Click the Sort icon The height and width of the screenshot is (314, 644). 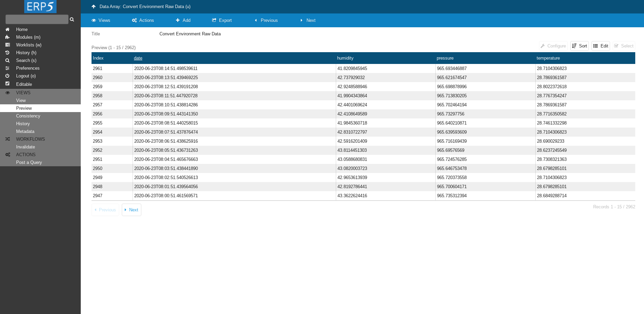(x=574, y=46)
